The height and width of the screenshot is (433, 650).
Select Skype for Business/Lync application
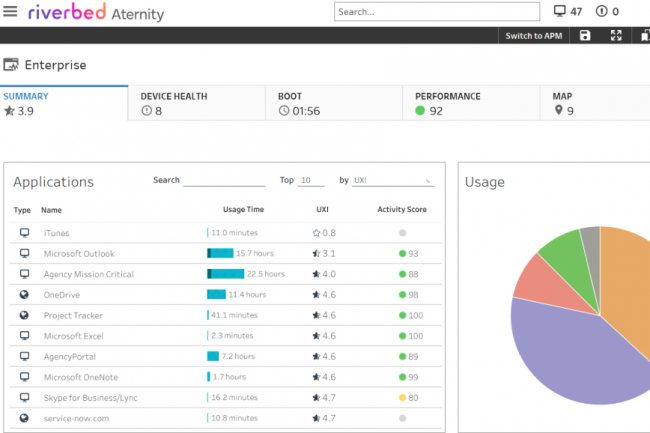point(90,398)
